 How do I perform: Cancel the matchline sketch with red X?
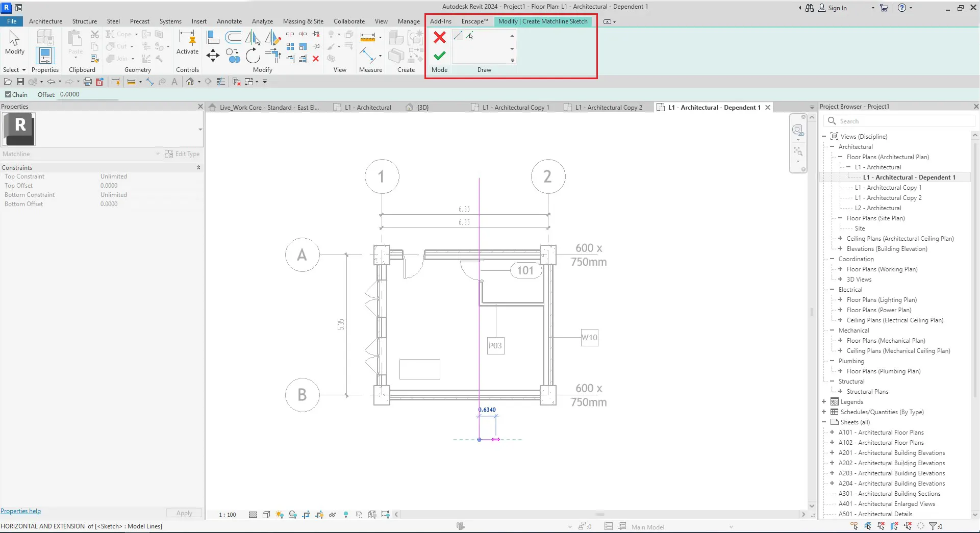click(440, 37)
